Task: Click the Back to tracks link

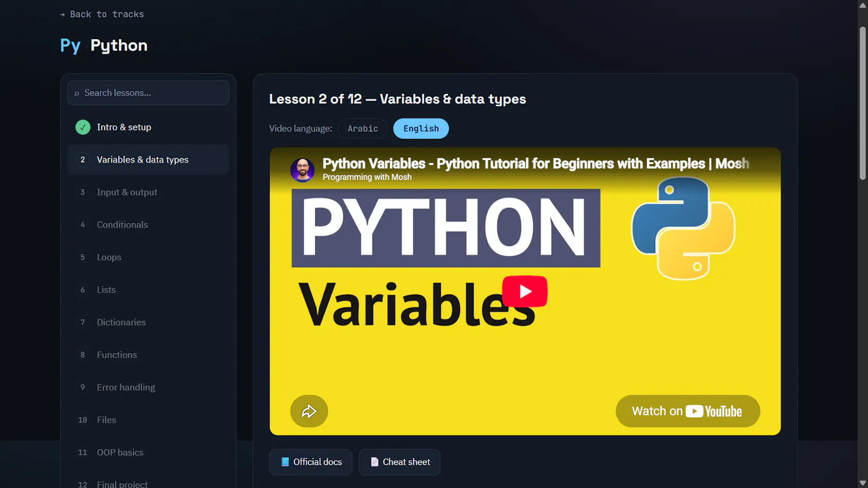Action: [101, 14]
